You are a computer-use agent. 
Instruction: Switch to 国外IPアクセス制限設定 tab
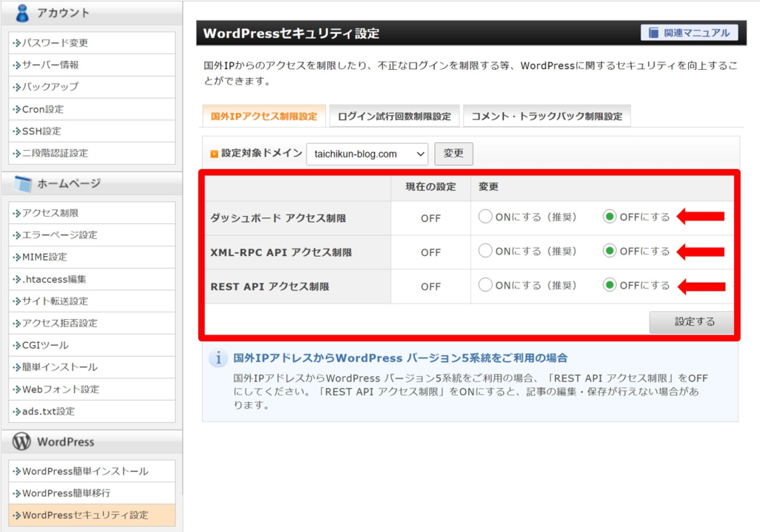click(x=263, y=116)
